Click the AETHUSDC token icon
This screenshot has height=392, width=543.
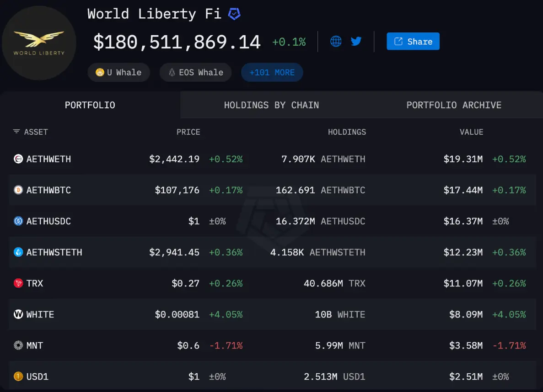click(18, 221)
